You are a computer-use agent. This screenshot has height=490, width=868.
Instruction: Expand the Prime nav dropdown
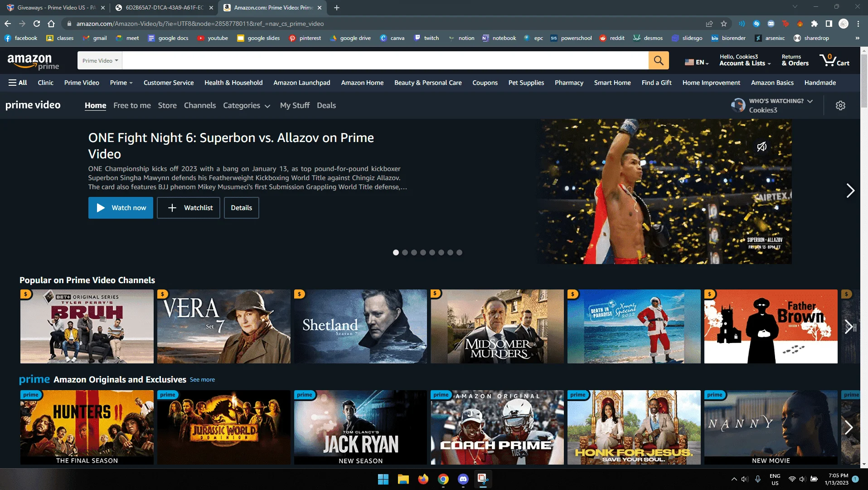tap(121, 83)
